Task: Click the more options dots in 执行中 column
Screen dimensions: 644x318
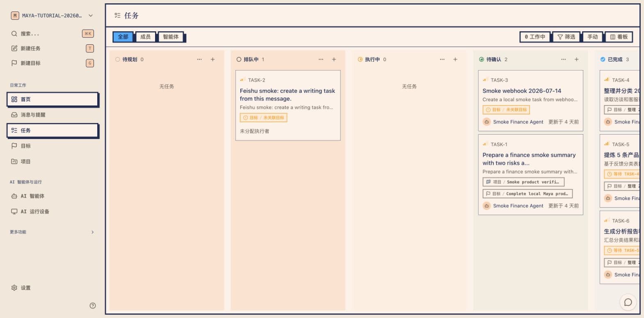Action: 442,59
